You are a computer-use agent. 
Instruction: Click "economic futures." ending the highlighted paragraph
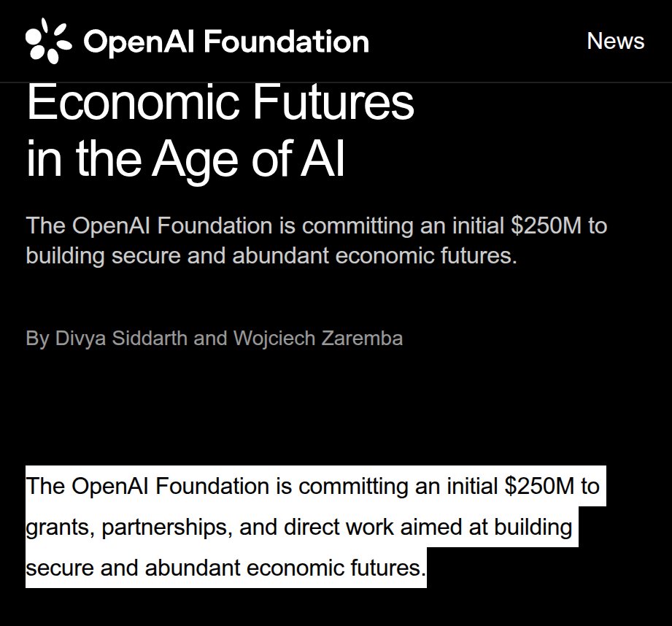tap(336, 568)
